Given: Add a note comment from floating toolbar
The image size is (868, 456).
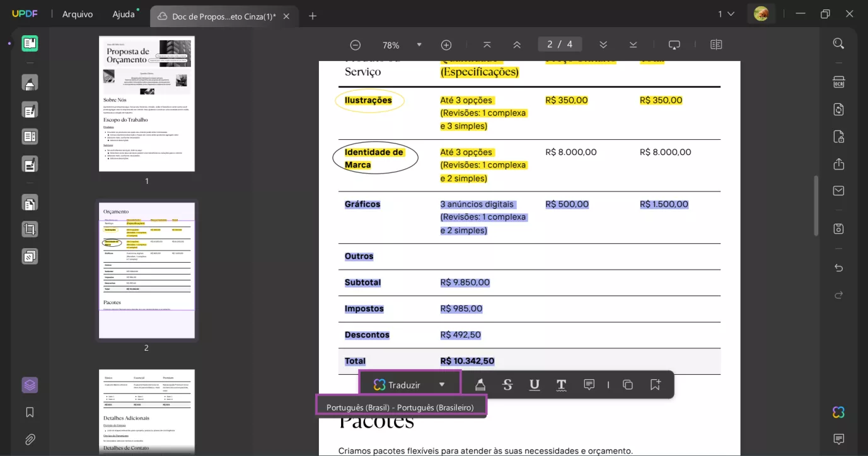Looking at the screenshot, I should (589, 385).
